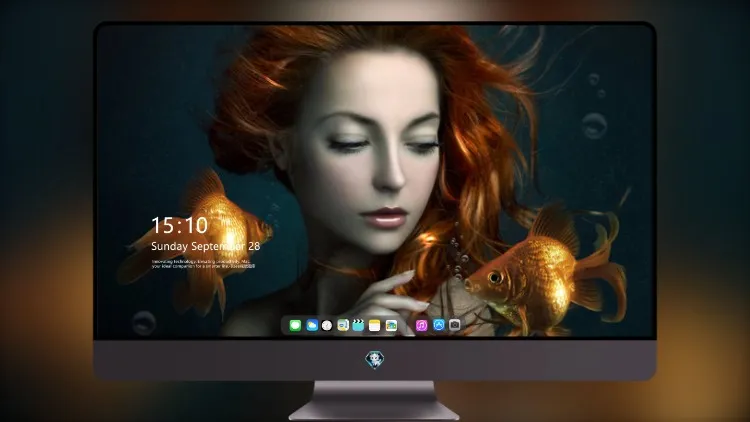Launch the teal clapperboard video app
Image resolution: width=750 pixels, height=422 pixels.
[x=358, y=325]
